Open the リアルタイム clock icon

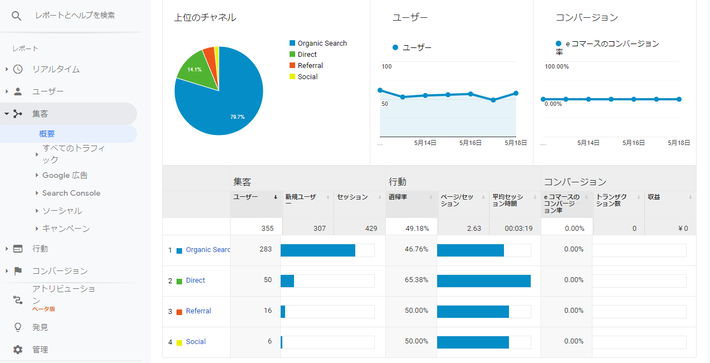tap(18, 69)
